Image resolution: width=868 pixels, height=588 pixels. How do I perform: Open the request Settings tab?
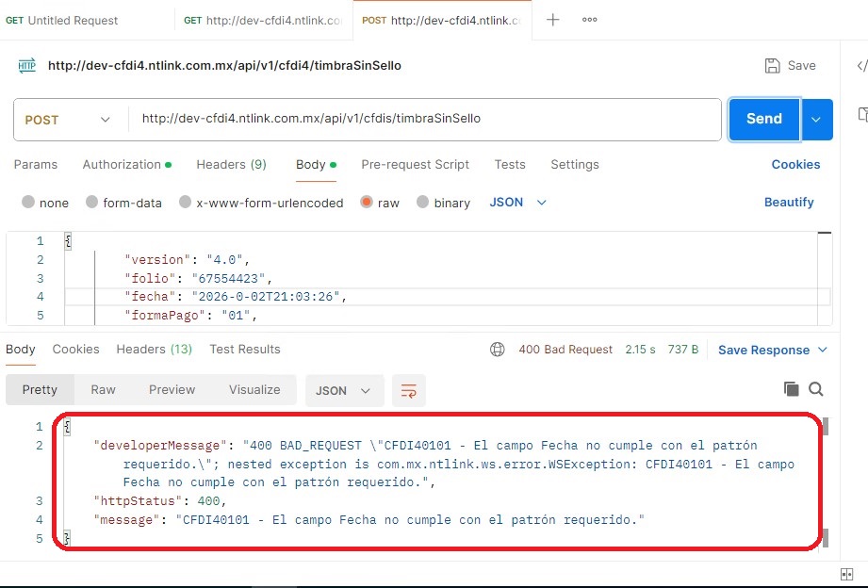pos(575,165)
